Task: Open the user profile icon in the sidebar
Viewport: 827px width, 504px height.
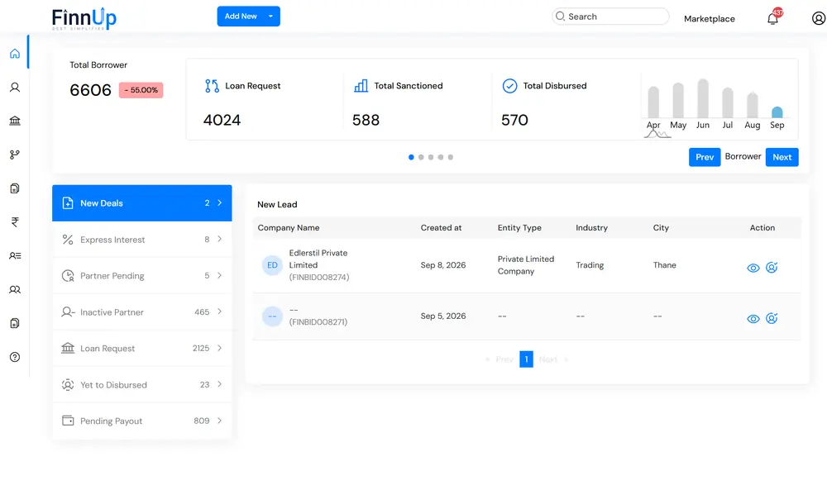Action: click(x=15, y=87)
